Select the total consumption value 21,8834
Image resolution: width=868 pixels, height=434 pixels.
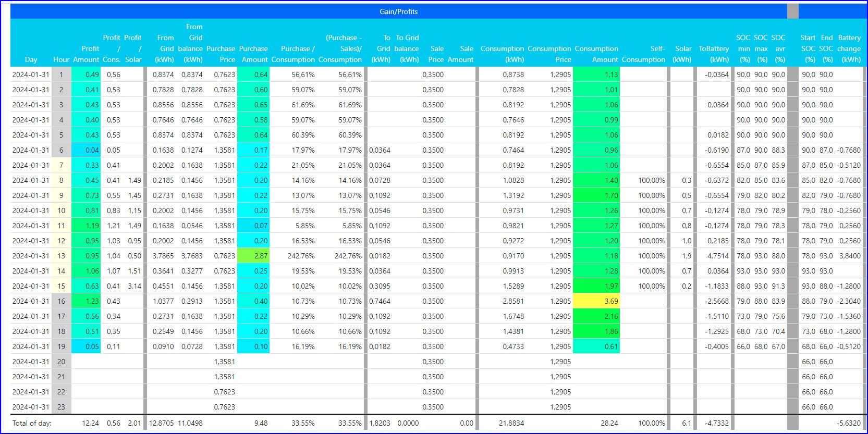pos(511,423)
